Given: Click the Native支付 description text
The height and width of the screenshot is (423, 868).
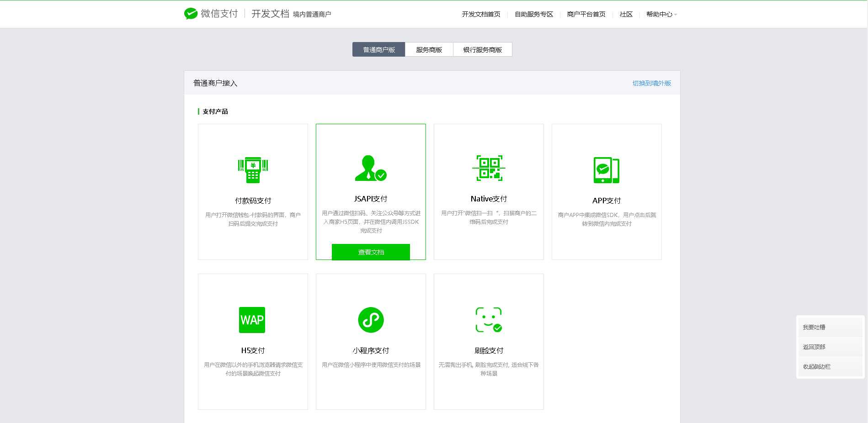Looking at the screenshot, I should click(489, 217).
